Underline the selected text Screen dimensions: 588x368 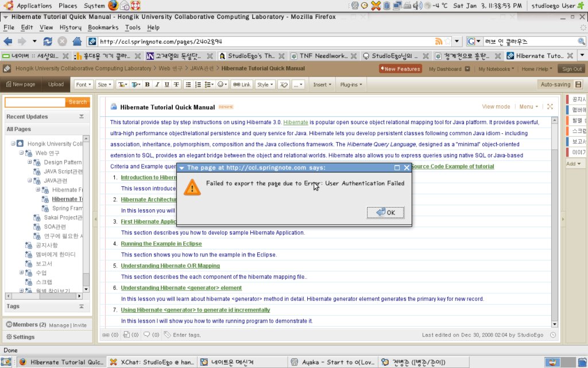point(167,85)
